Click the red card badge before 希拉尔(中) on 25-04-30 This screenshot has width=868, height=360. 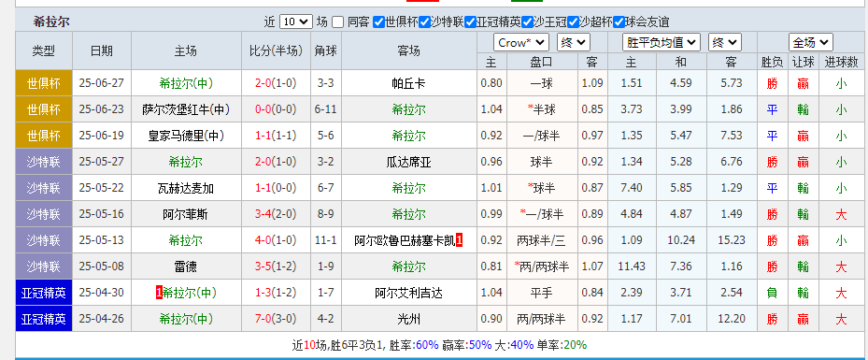tap(159, 293)
